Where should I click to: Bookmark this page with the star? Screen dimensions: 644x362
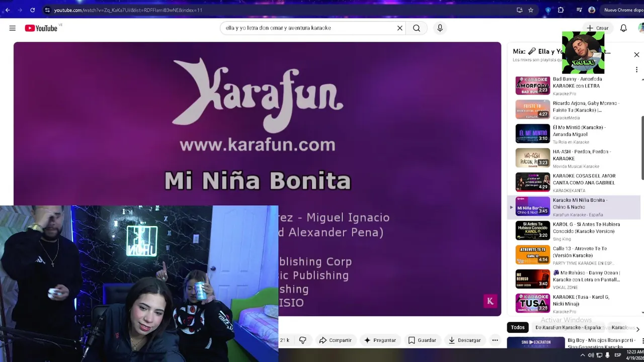click(x=530, y=10)
